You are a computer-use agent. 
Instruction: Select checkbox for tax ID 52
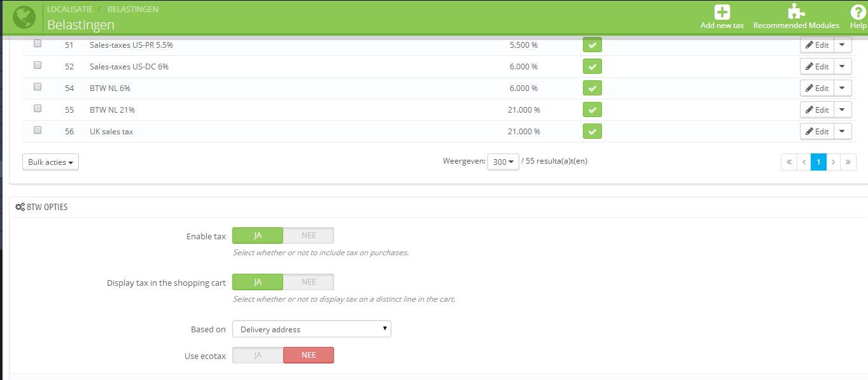[38, 66]
